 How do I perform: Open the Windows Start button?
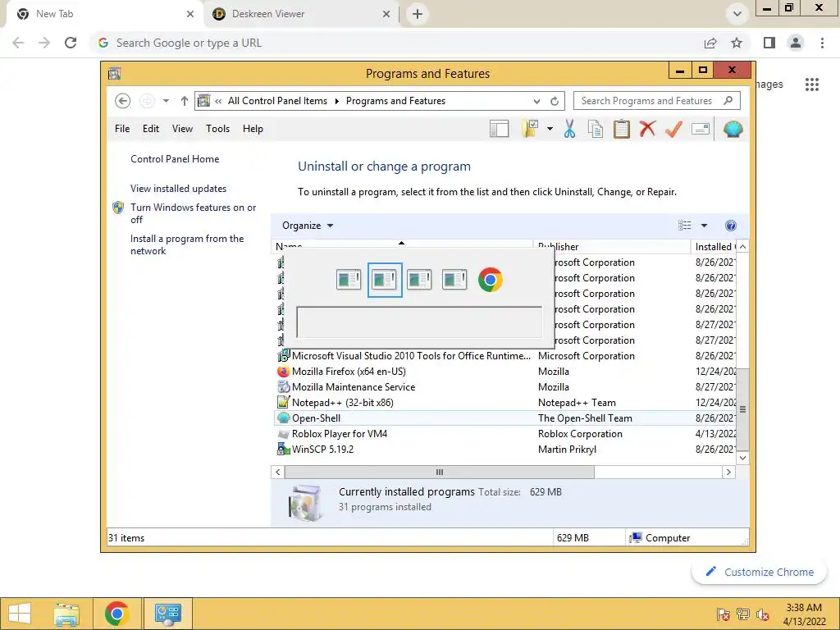click(20, 614)
